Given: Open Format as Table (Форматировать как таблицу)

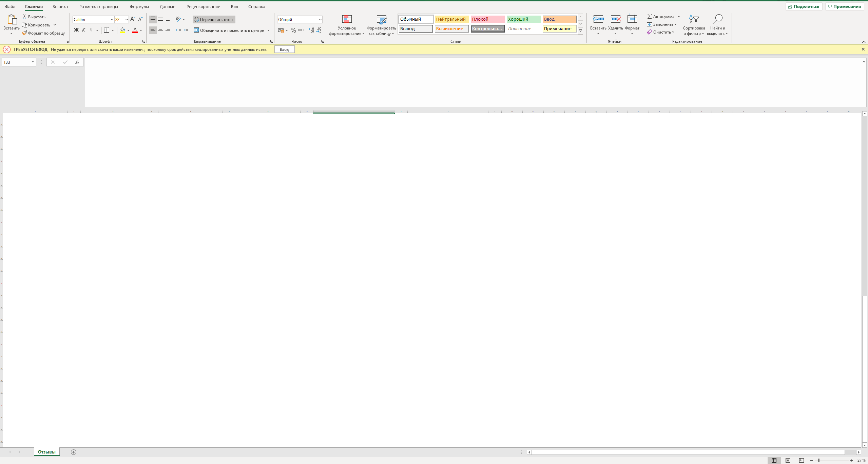Looking at the screenshot, I should click(381, 25).
